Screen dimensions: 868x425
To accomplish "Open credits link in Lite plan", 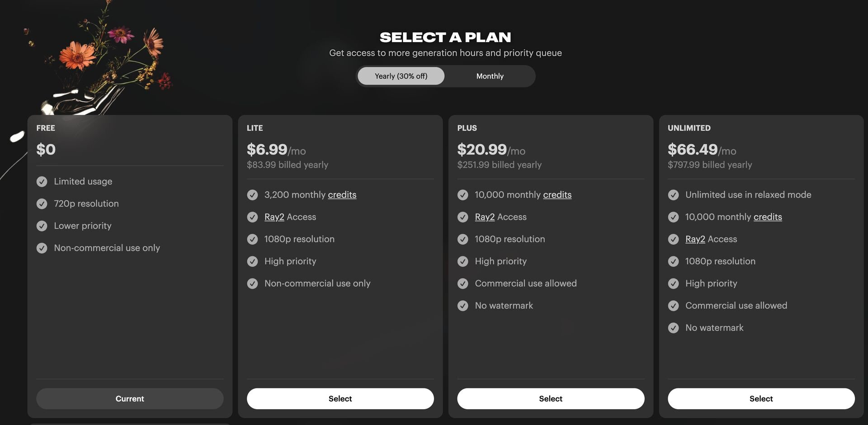I will point(342,195).
